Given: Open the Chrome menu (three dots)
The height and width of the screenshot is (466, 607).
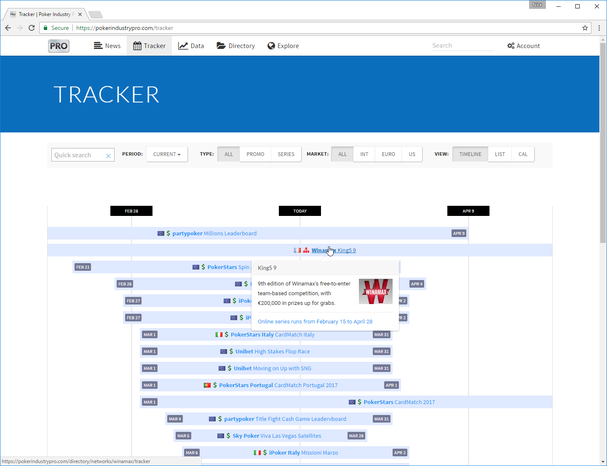Looking at the screenshot, I should click(599, 28).
